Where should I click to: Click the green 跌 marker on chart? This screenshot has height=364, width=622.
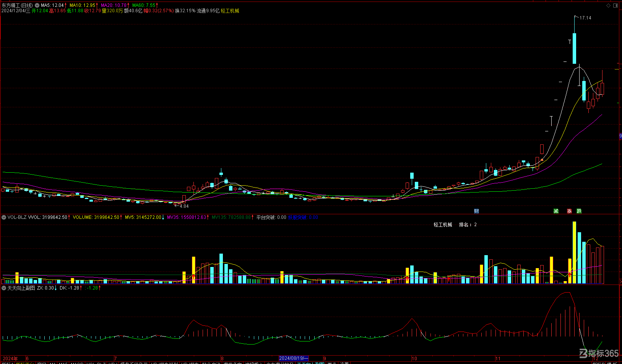[579, 211]
